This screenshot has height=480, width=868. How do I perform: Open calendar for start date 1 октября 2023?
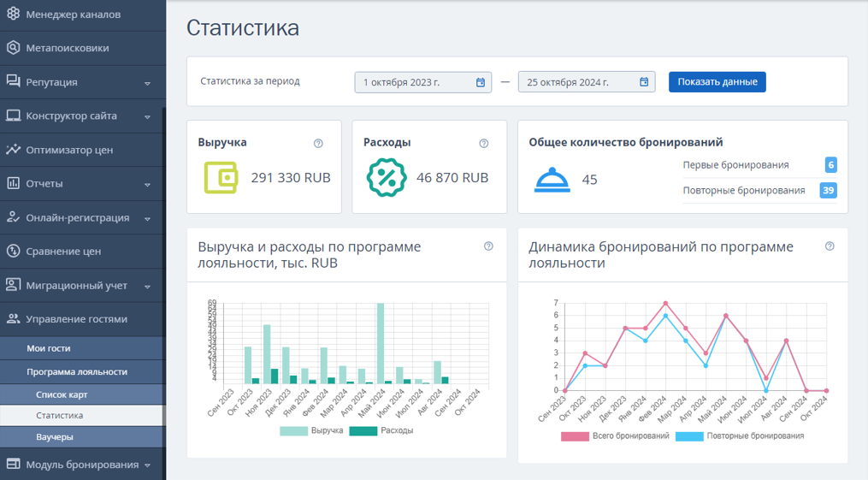click(x=481, y=82)
